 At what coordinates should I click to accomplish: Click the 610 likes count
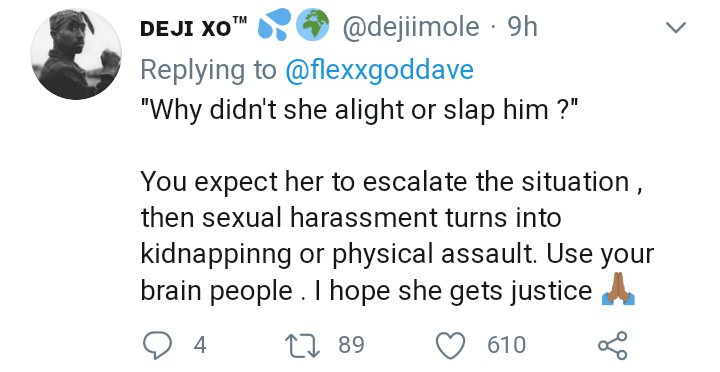(506, 345)
